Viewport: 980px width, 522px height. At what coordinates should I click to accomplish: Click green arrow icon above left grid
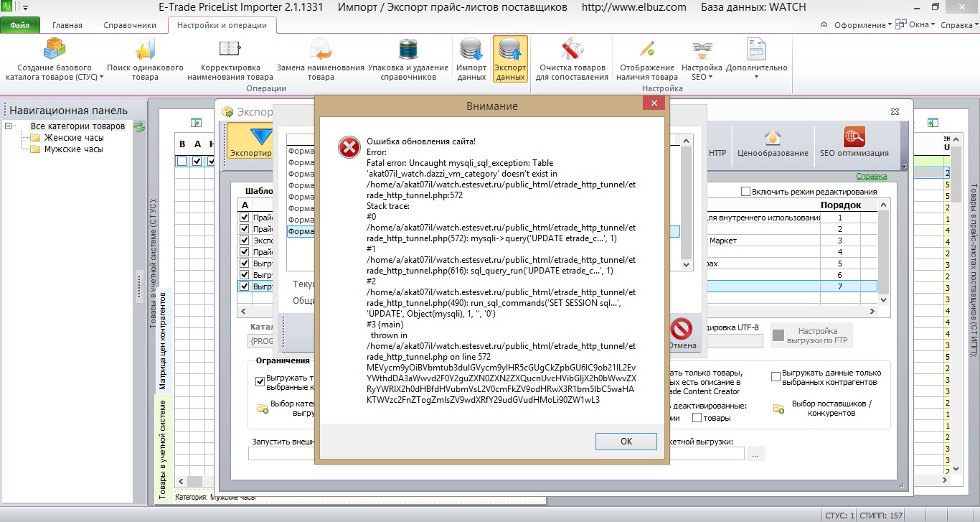click(194, 123)
